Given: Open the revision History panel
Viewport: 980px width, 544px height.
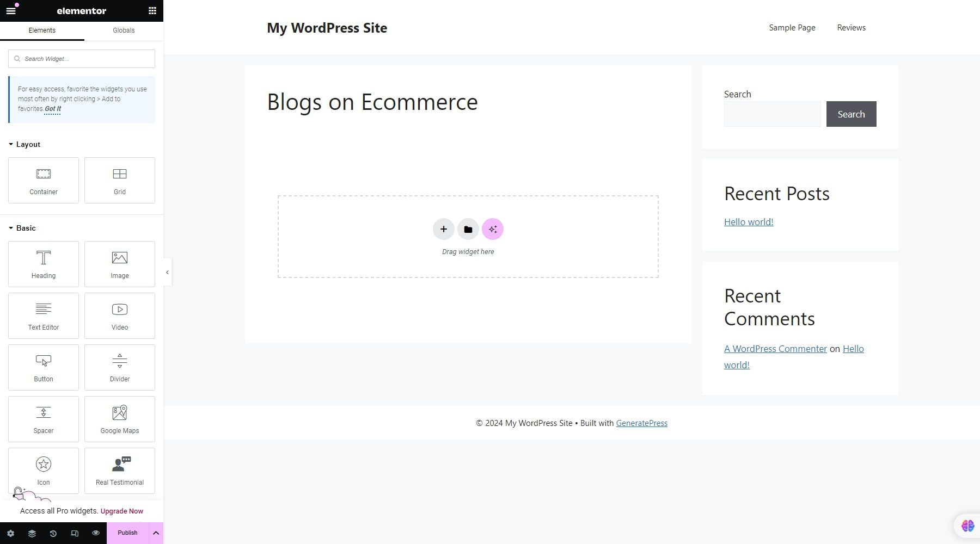Looking at the screenshot, I should click(x=53, y=533).
